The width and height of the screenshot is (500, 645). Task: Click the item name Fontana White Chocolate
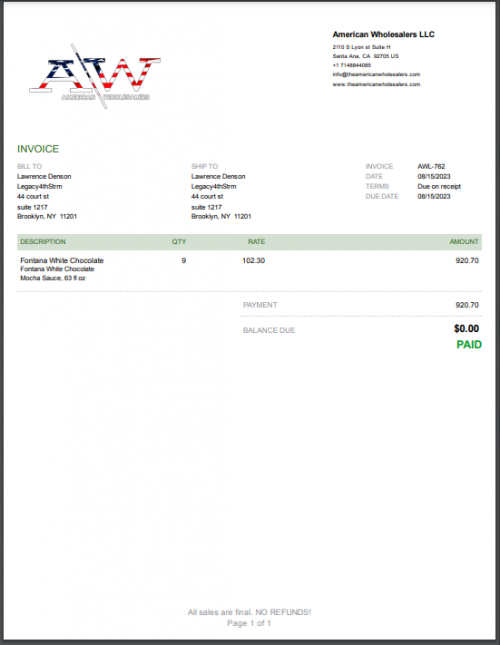point(62,260)
